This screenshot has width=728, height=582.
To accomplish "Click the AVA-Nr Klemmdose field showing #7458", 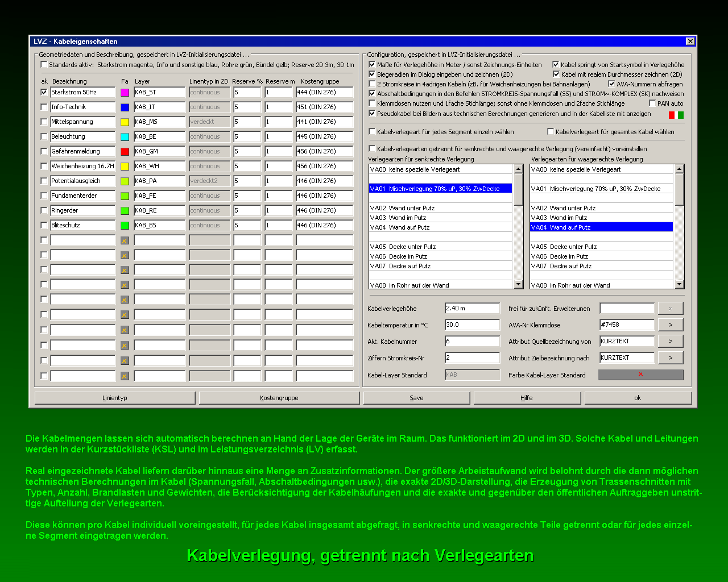I will click(x=627, y=325).
